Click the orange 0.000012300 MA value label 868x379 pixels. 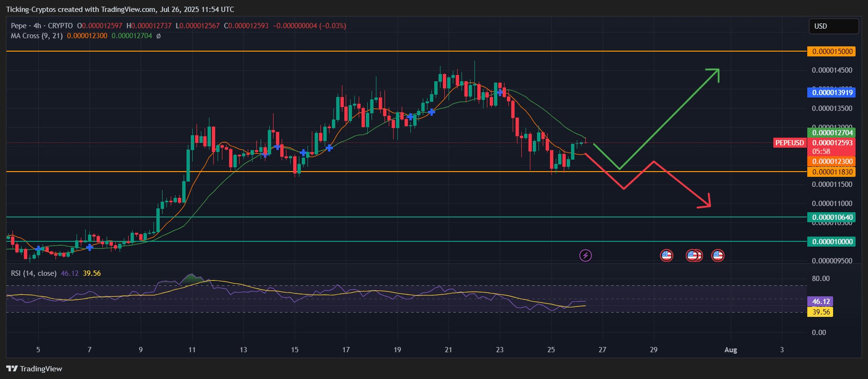[831, 162]
